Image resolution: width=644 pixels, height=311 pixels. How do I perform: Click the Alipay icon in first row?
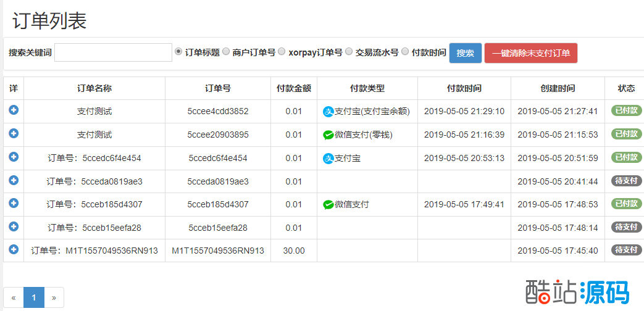click(x=328, y=112)
